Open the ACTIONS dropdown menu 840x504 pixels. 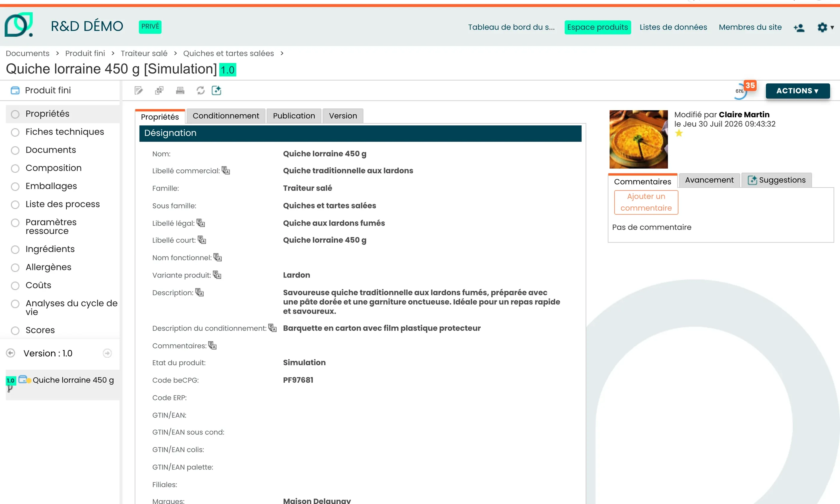tap(798, 91)
